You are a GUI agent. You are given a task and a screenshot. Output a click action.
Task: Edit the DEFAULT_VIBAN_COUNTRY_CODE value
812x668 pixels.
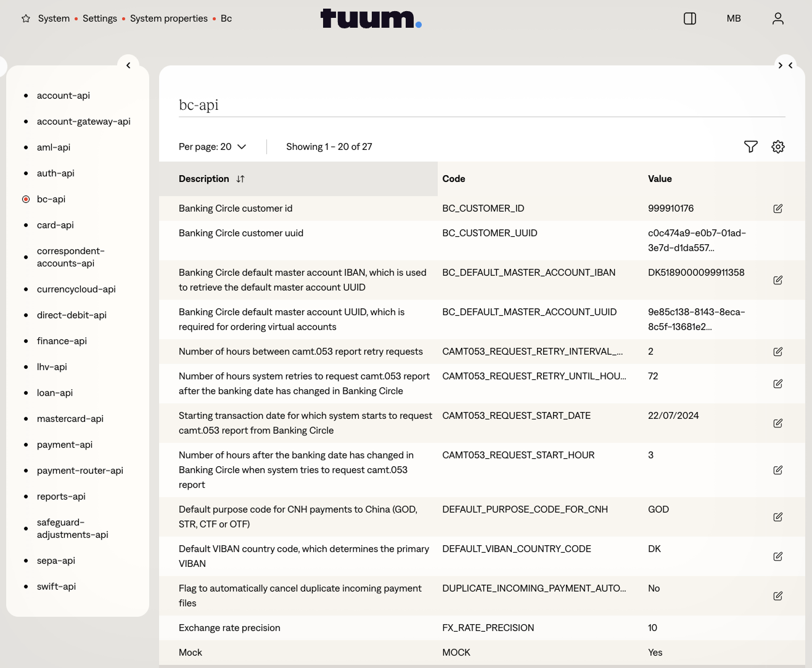[777, 556]
